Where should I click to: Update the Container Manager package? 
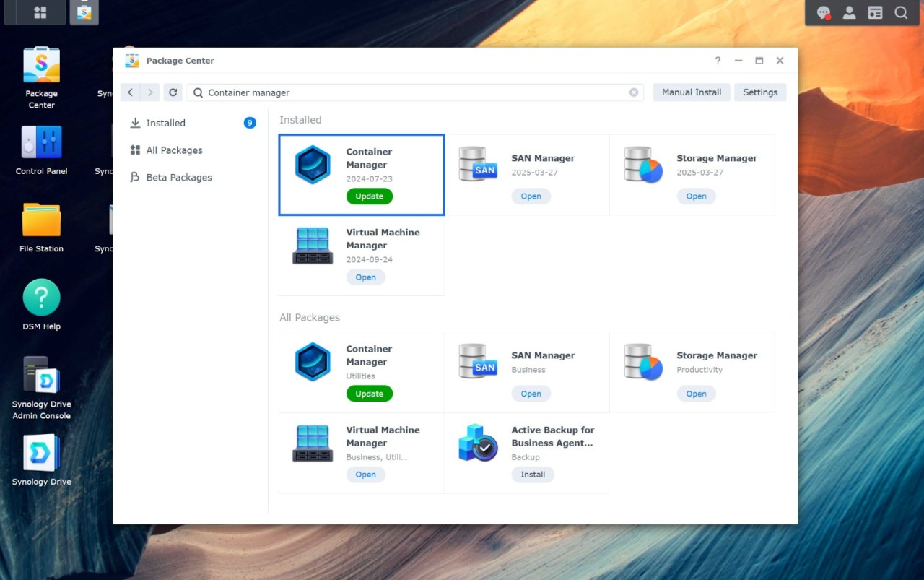369,196
